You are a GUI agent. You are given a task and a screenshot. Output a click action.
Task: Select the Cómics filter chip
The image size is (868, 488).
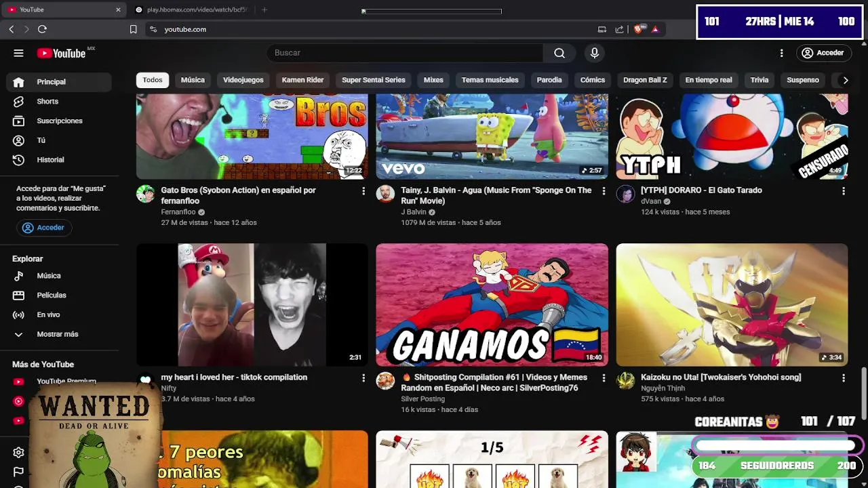click(593, 80)
